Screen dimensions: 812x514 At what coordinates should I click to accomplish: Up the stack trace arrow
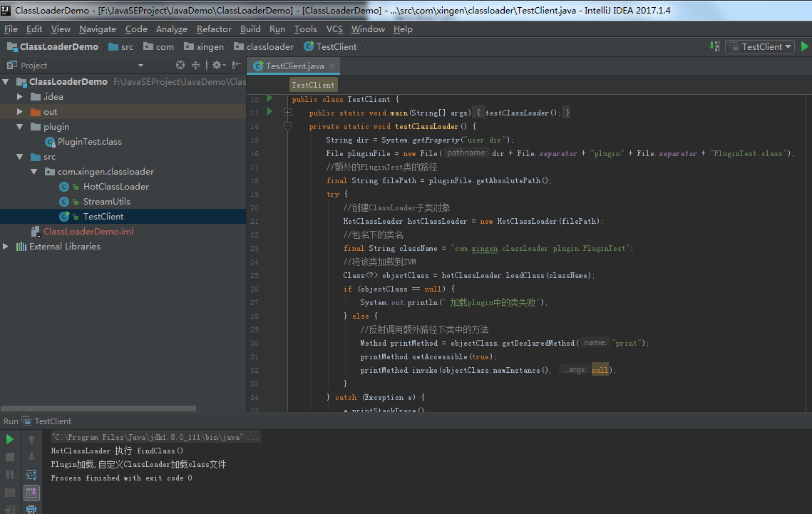tap(31, 439)
